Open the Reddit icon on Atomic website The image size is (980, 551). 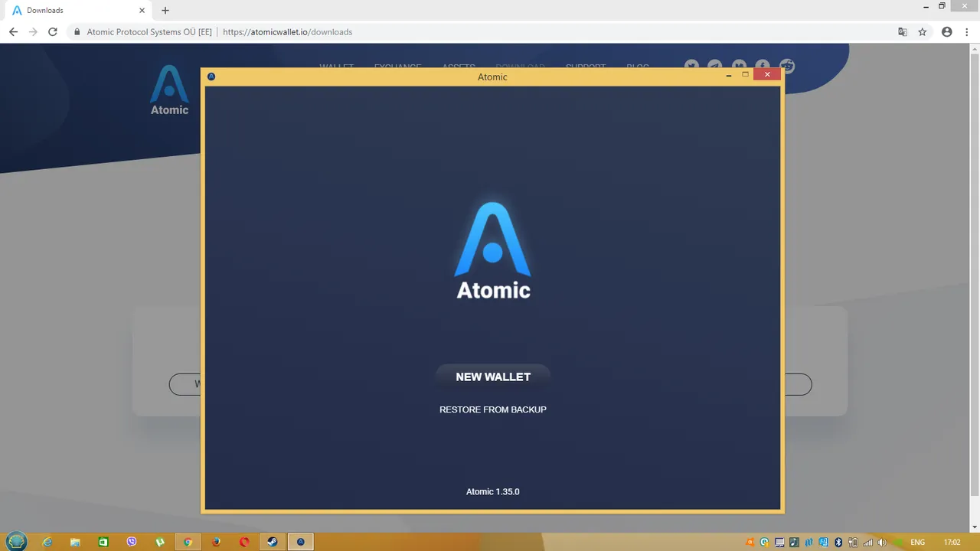point(786,67)
